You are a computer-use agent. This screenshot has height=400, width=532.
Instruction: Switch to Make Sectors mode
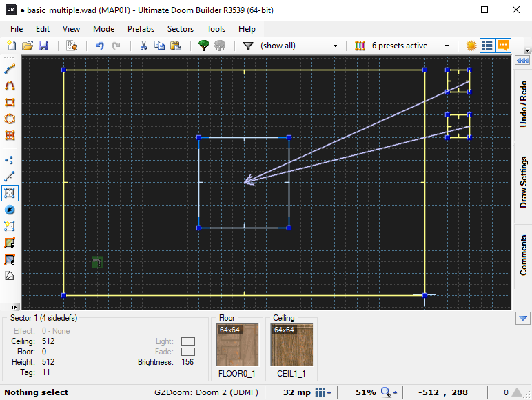point(10,226)
